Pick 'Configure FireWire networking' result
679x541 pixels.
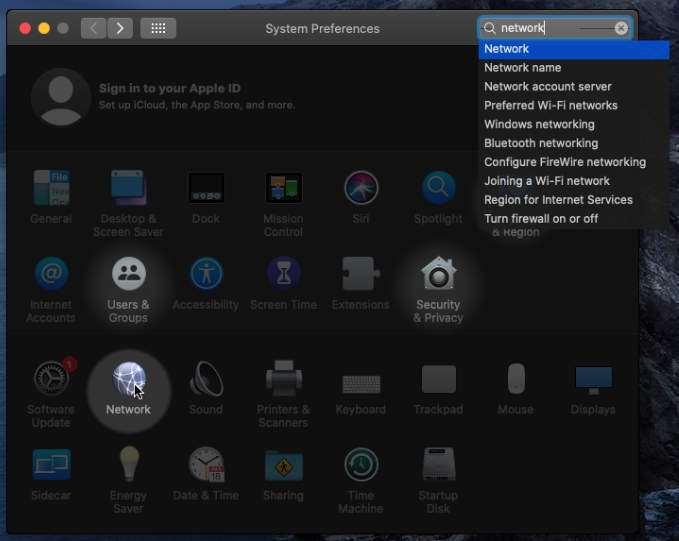click(x=574, y=162)
